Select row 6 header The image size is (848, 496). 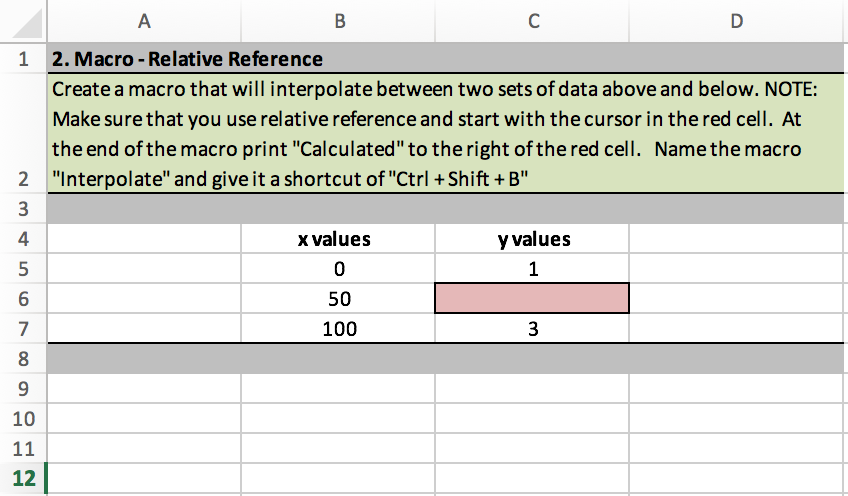tap(23, 299)
